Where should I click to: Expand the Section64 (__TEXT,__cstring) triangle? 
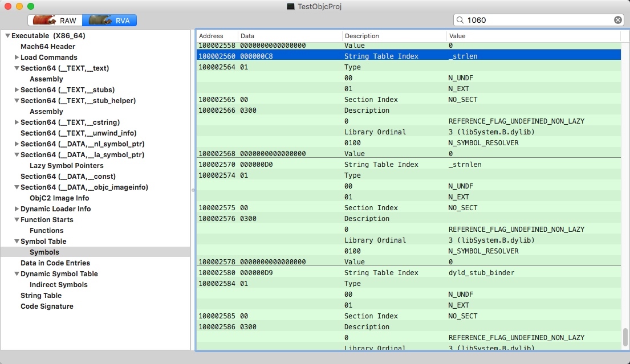17,122
